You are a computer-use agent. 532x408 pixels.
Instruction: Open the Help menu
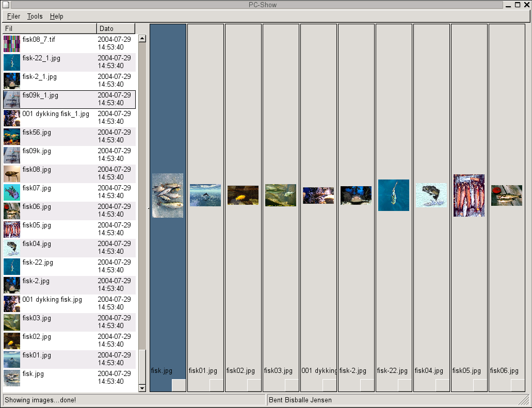click(57, 17)
